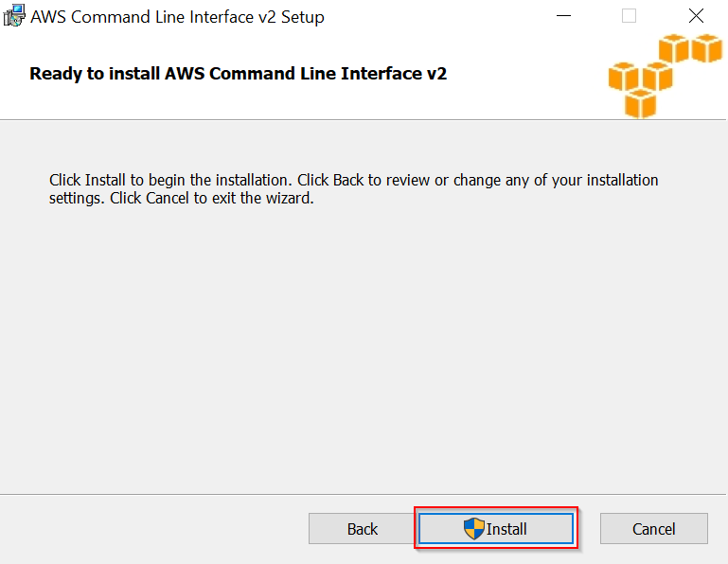The width and height of the screenshot is (728, 564).
Task: Click the top-right cube of the AWS logo
Action: pyautogui.click(x=706, y=48)
